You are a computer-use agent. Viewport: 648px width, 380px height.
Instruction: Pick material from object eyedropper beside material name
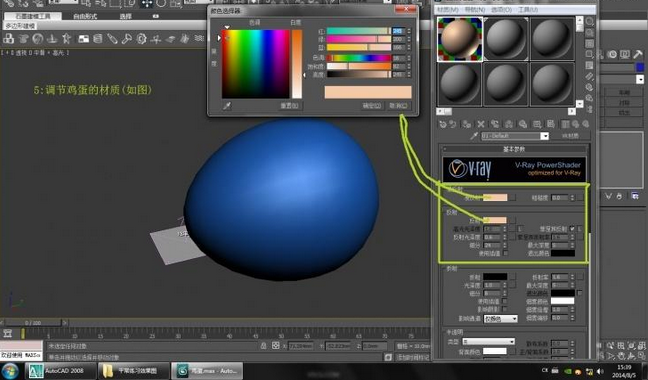click(474, 135)
